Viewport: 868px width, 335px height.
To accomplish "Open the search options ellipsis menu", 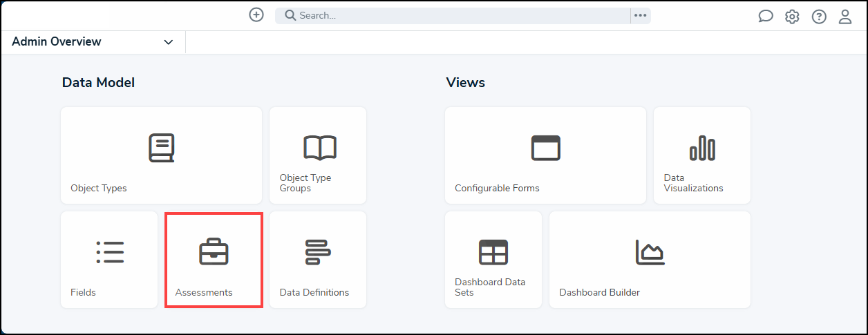I will click(641, 16).
